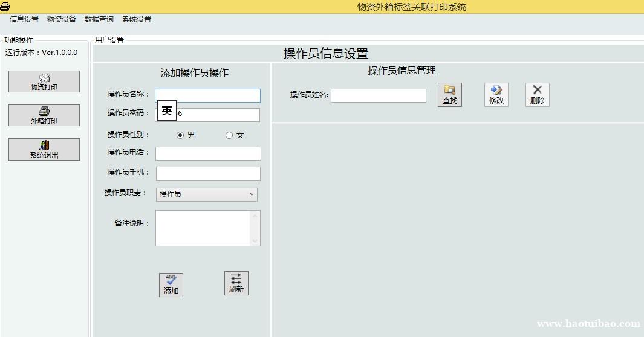644x337 pixels.
Task: Open the 信息设置 menu
Action: coord(24,19)
